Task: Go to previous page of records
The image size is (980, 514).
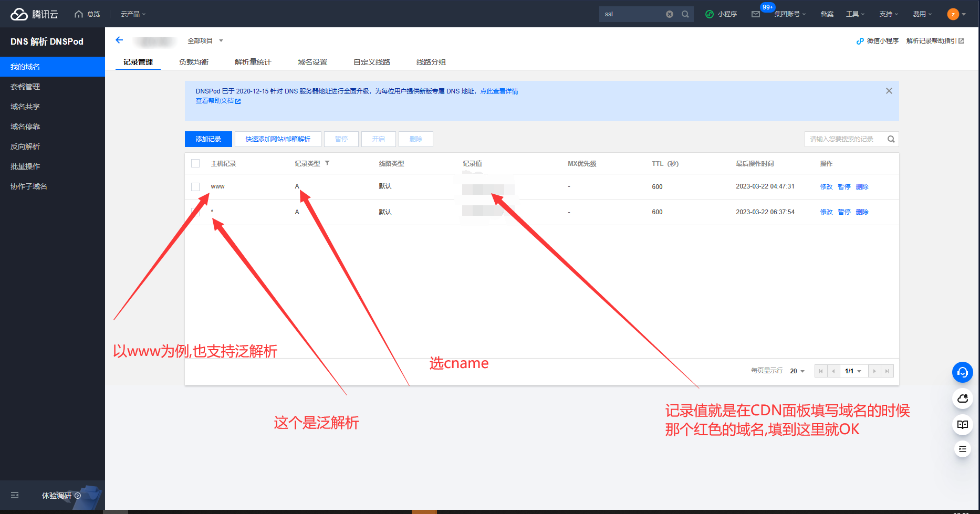Action: click(833, 371)
